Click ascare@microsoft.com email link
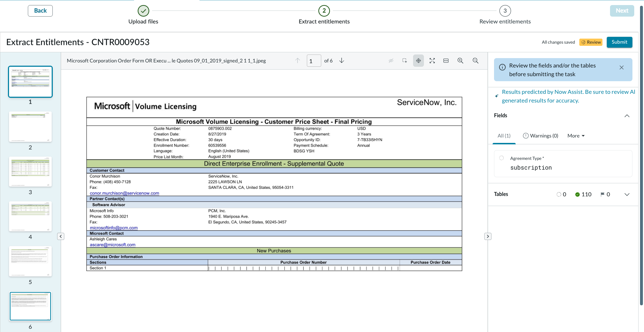The height and width of the screenshot is (332, 644). 113,245
